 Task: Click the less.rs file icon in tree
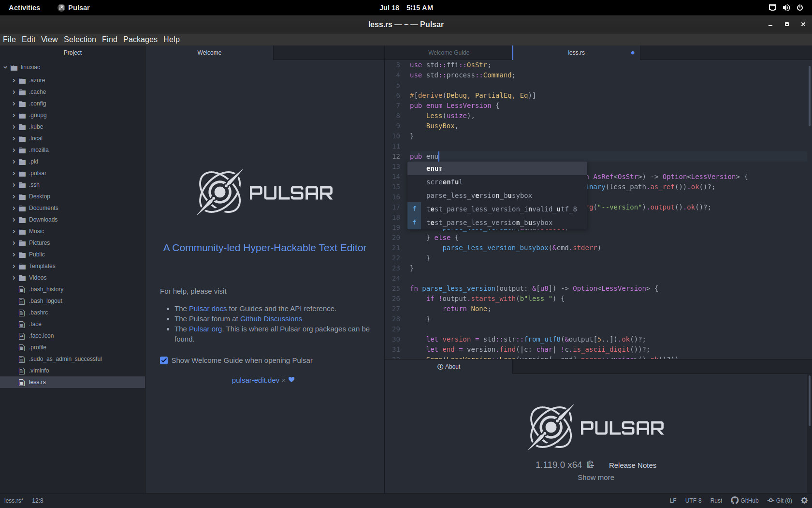point(22,382)
